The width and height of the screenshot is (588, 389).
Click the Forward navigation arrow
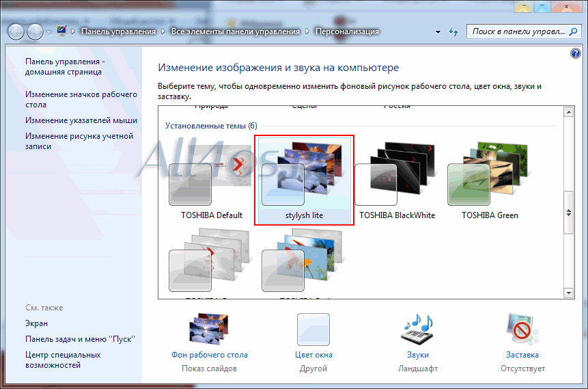pyautogui.click(x=36, y=32)
